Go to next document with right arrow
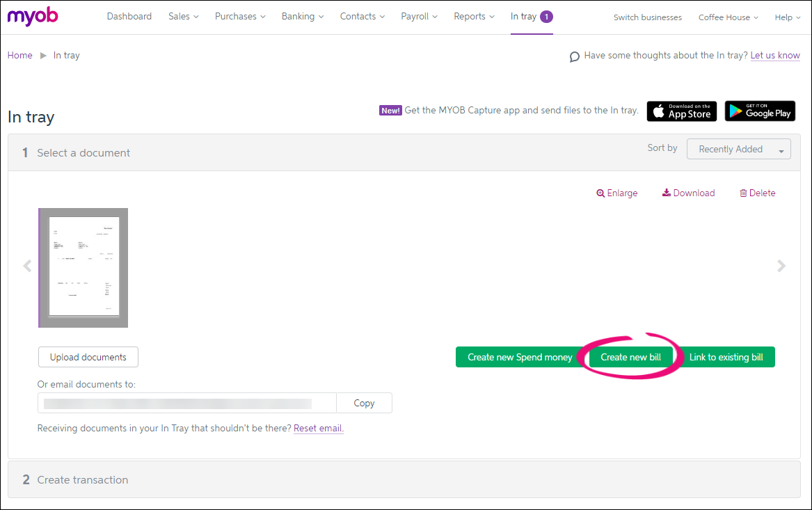 (x=781, y=266)
